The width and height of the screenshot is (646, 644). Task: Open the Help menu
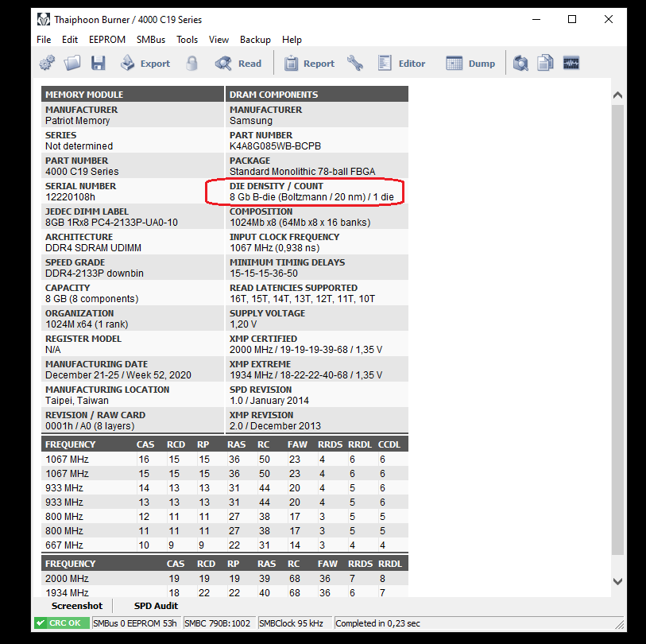(292, 40)
